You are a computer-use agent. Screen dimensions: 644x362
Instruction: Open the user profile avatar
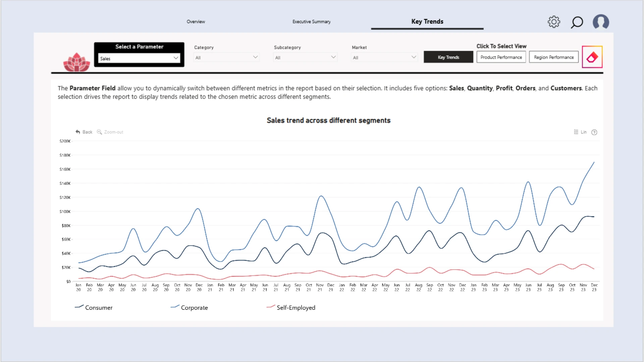click(601, 22)
